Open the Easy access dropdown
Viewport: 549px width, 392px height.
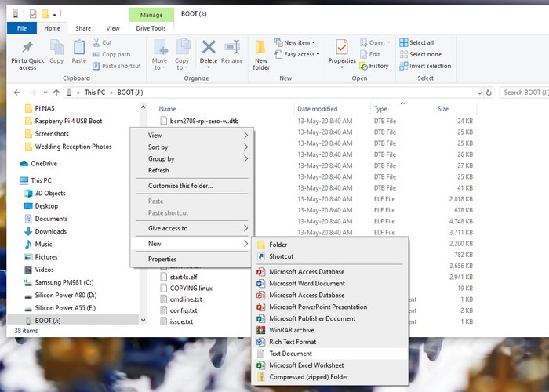coord(300,55)
